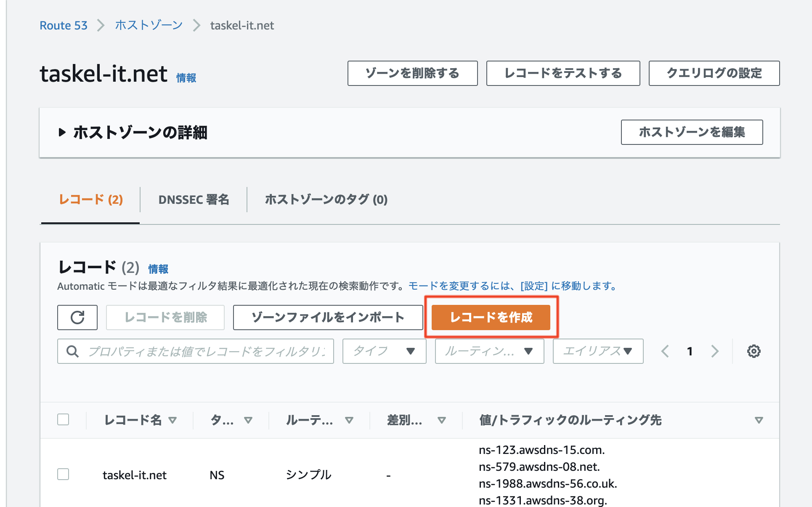812x507 pixels.
Task: Sort by ルーテ... routing column arrow
Action: coord(349,420)
